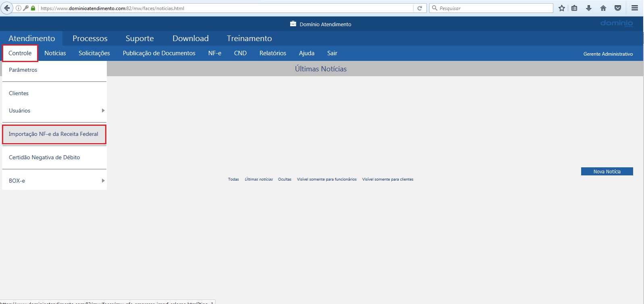Click the Gerente Administrativo user label

608,54
